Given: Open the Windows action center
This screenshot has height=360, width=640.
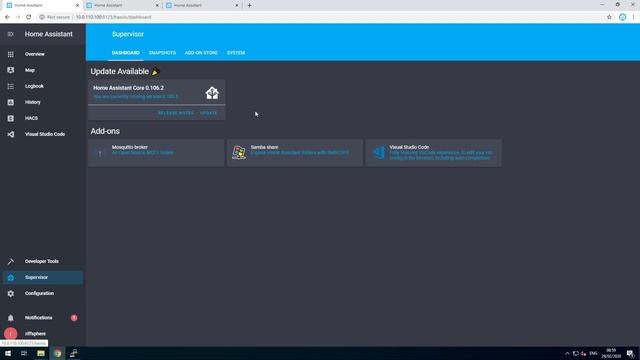Looking at the screenshot, I should [x=630, y=353].
